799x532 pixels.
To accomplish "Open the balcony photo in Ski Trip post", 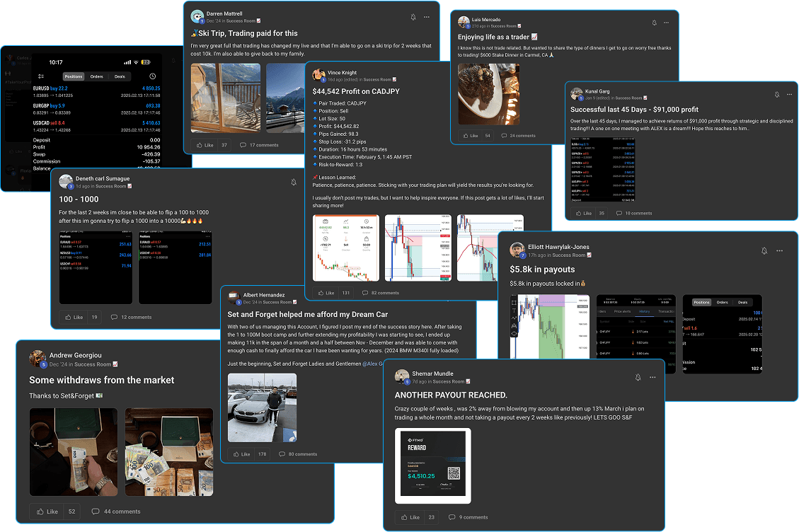I will [226, 98].
